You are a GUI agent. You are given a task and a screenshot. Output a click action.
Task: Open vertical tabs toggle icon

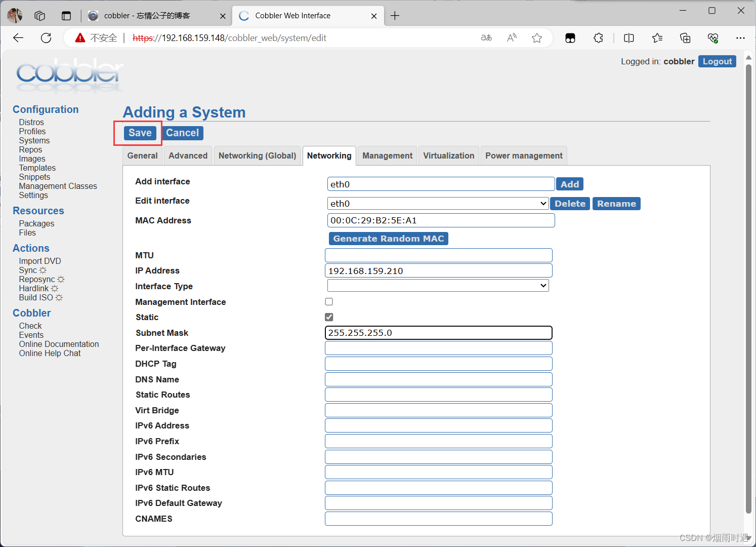click(66, 16)
